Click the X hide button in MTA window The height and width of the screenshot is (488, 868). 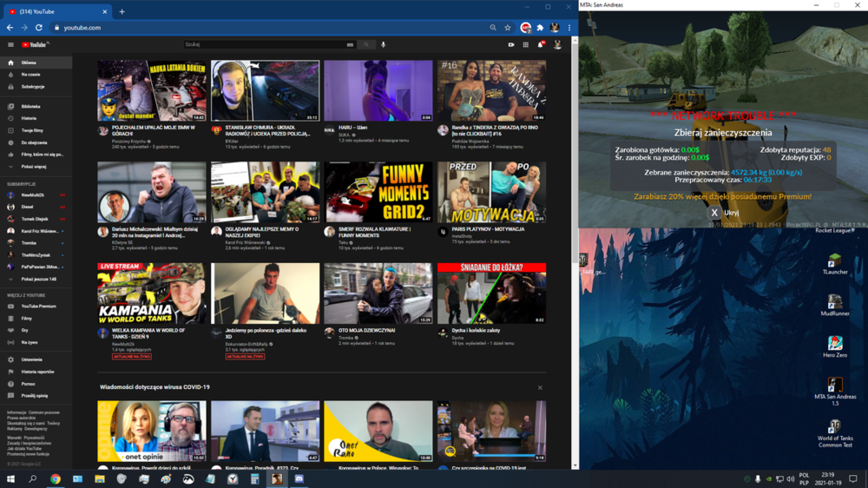[714, 213]
